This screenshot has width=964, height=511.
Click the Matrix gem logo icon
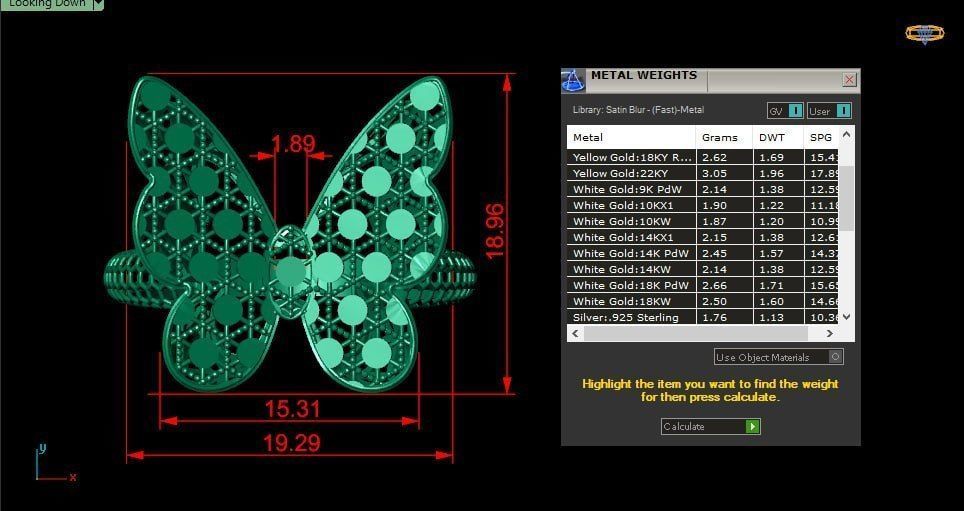pyautogui.click(x=924, y=34)
